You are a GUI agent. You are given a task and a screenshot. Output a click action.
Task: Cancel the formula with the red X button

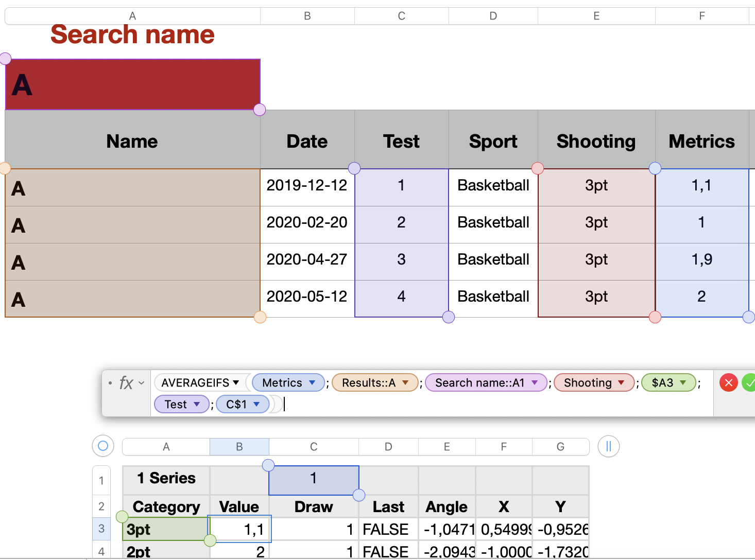point(728,382)
